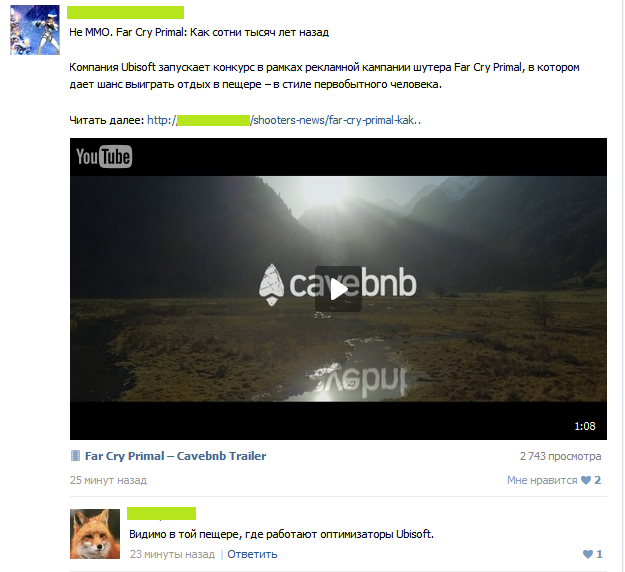The height and width of the screenshot is (572, 625).
Task: Click the 25 минут назад timestamp
Action: point(108,480)
